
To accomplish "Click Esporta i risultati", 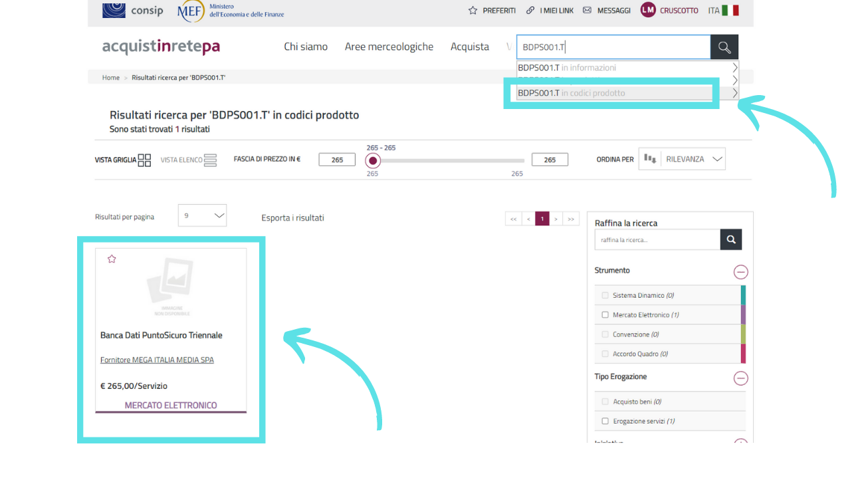I will [292, 218].
